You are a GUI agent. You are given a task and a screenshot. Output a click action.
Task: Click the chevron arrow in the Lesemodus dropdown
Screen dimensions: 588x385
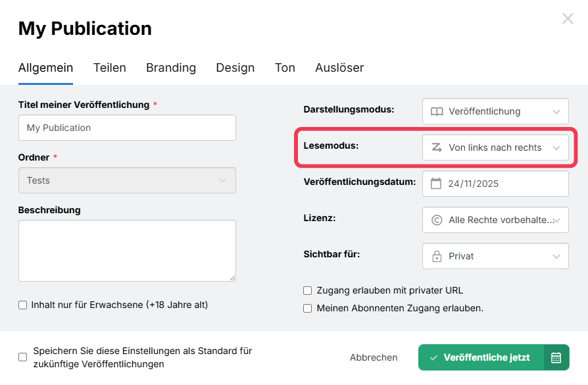556,148
